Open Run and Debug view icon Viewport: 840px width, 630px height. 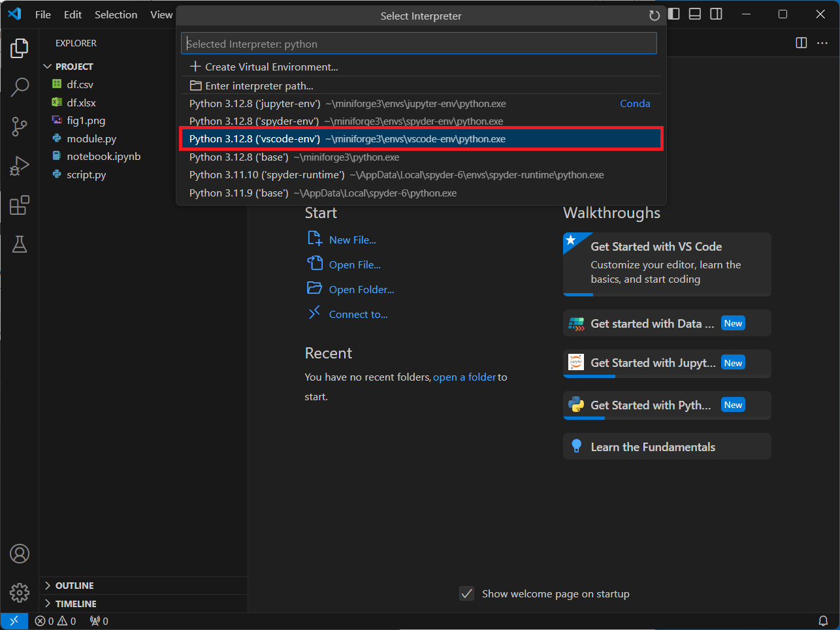20,166
